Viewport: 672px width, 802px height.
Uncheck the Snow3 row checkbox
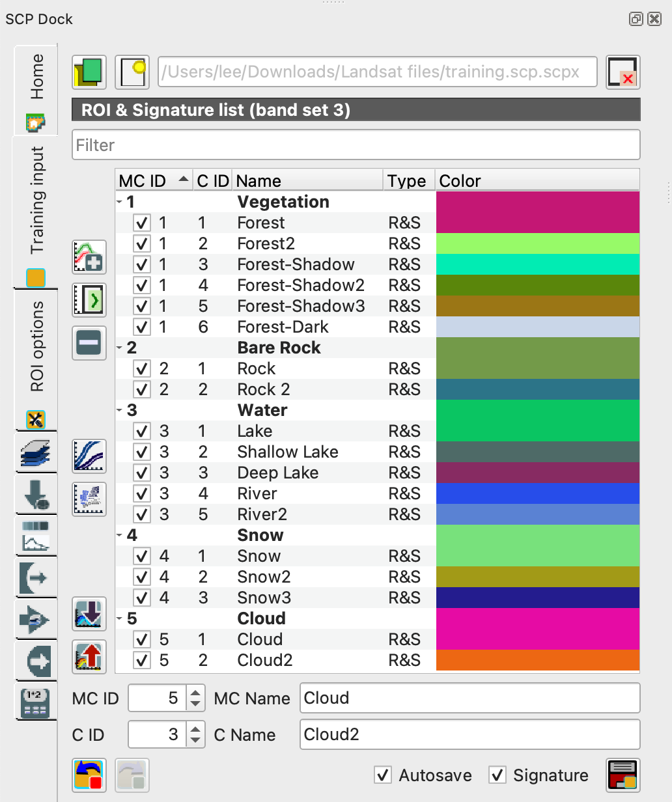142,598
